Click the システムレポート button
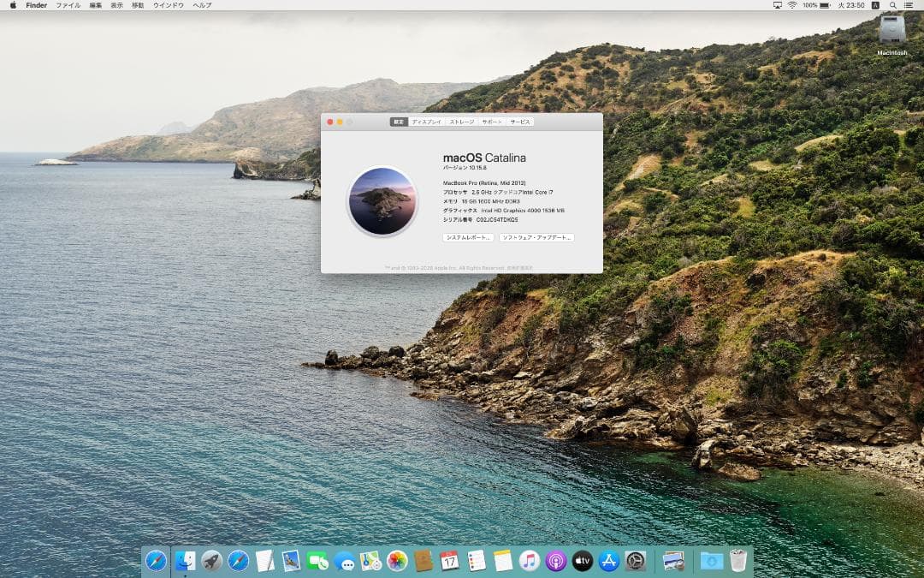 coord(468,238)
